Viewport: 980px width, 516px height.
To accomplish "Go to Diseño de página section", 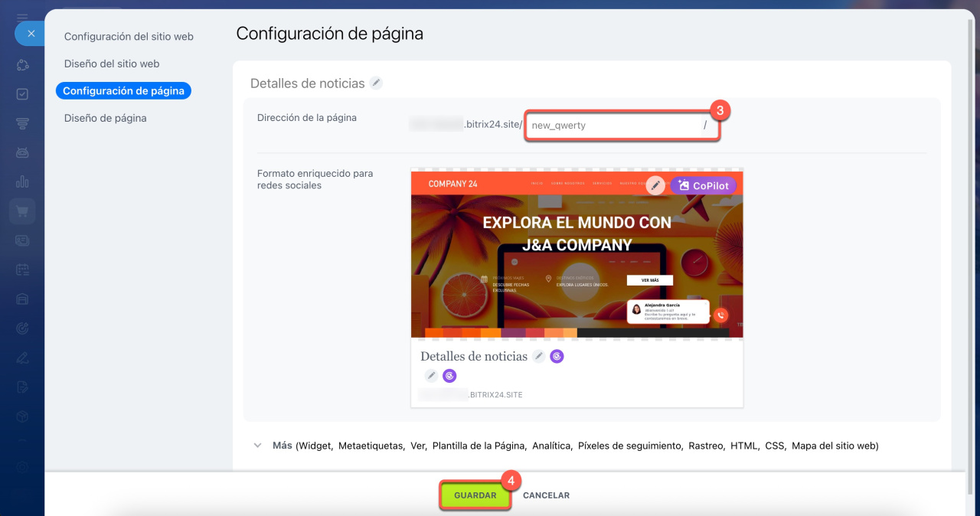I will click(105, 118).
